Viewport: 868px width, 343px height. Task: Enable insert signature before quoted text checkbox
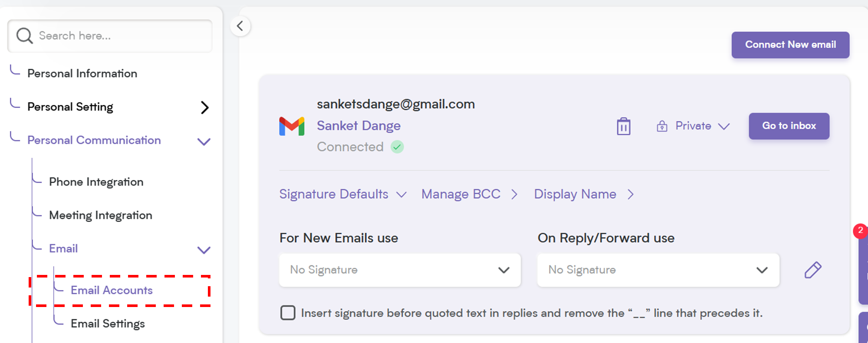288,313
